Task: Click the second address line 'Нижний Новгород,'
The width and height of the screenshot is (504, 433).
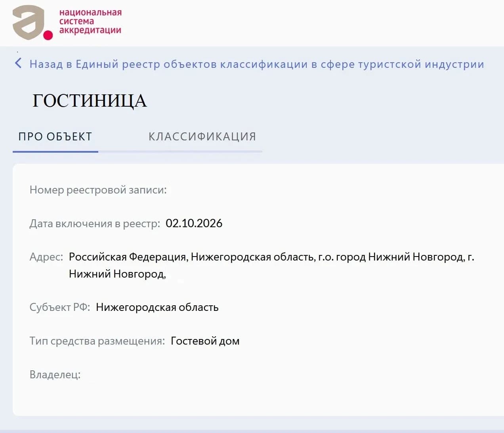Action: click(x=117, y=274)
